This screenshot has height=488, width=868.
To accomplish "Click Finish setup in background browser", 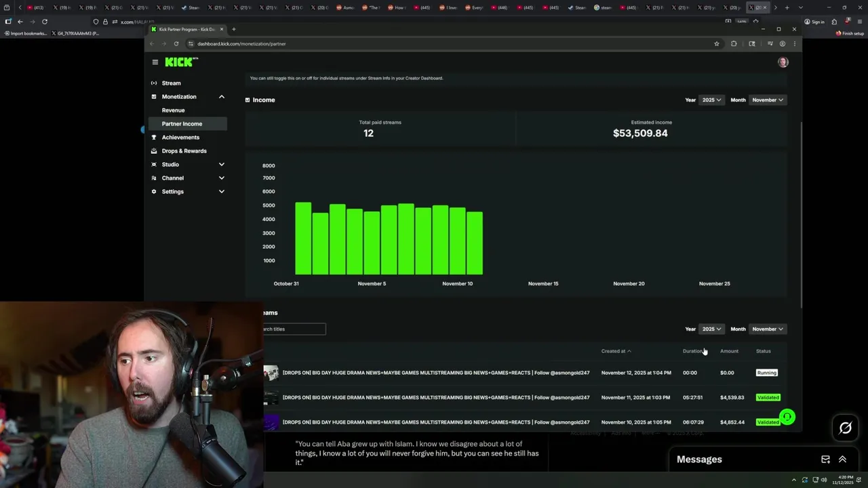I will pyautogui.click(x=849, y=33).
